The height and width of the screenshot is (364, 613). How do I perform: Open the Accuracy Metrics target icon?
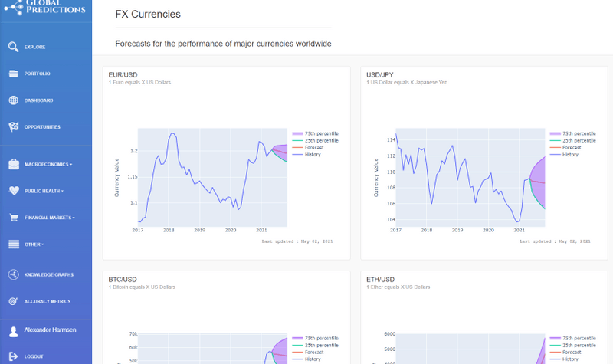[x=13, y=301]
